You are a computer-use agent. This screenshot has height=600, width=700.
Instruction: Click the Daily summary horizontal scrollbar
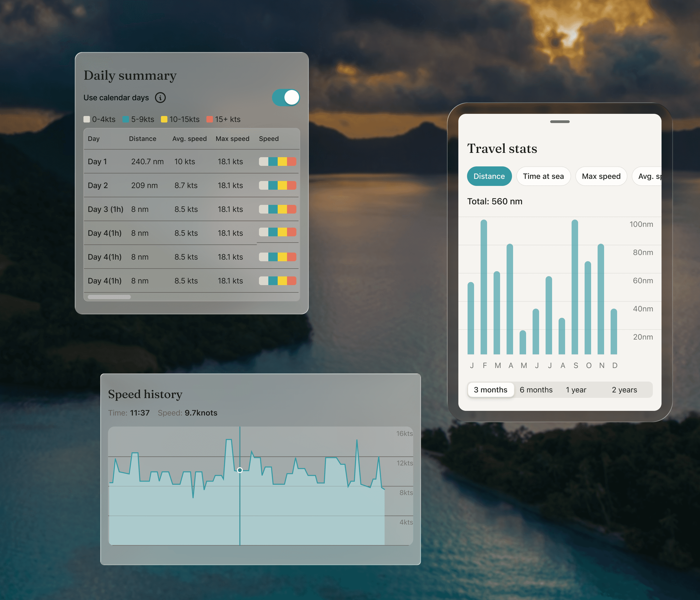point(109,297)
